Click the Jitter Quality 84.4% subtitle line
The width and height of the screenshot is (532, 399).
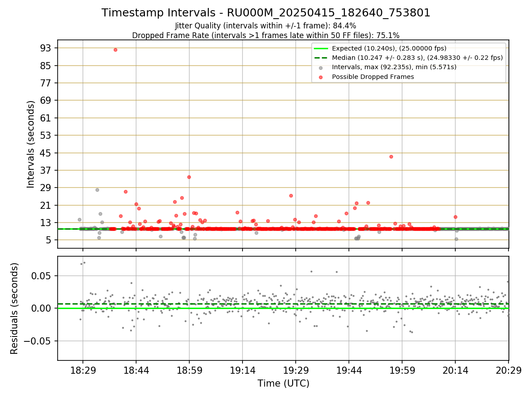(x=266, y=26)
